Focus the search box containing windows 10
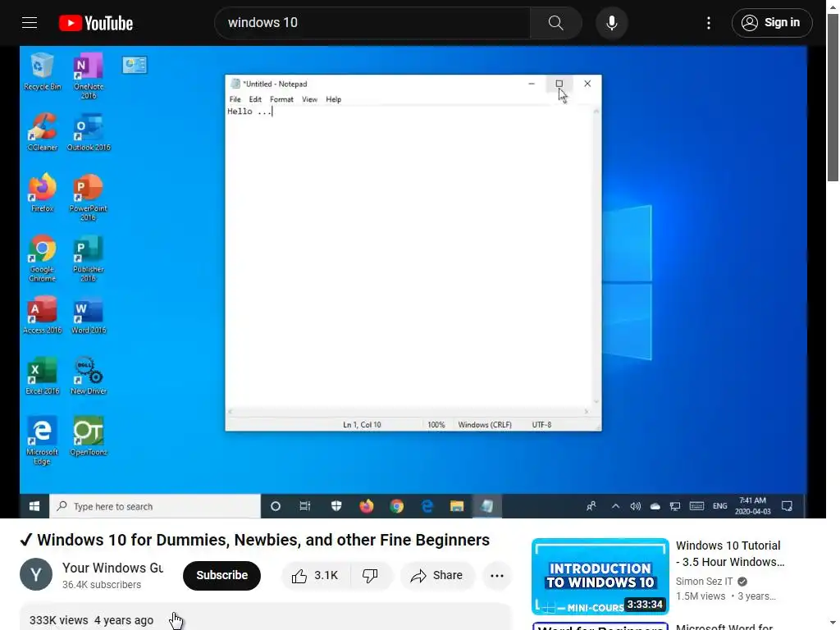840x630 pixels. click(x=372, y=23)
